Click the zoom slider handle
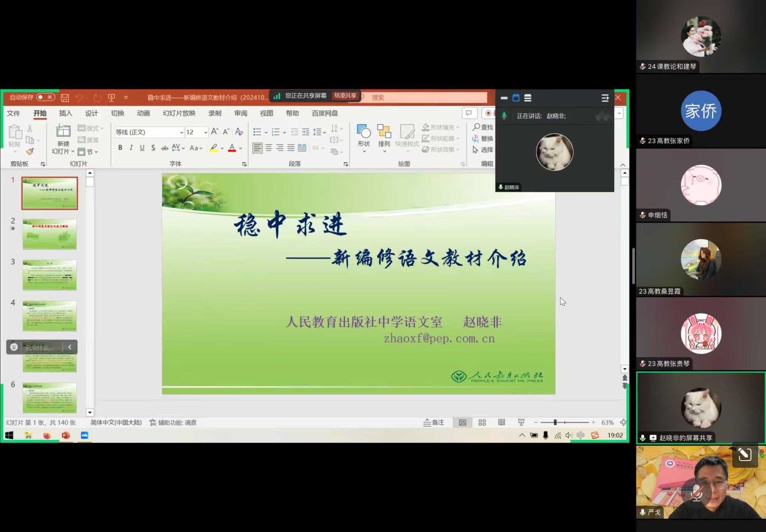Viewport: 766px width, 532px height. click(555, 423)
